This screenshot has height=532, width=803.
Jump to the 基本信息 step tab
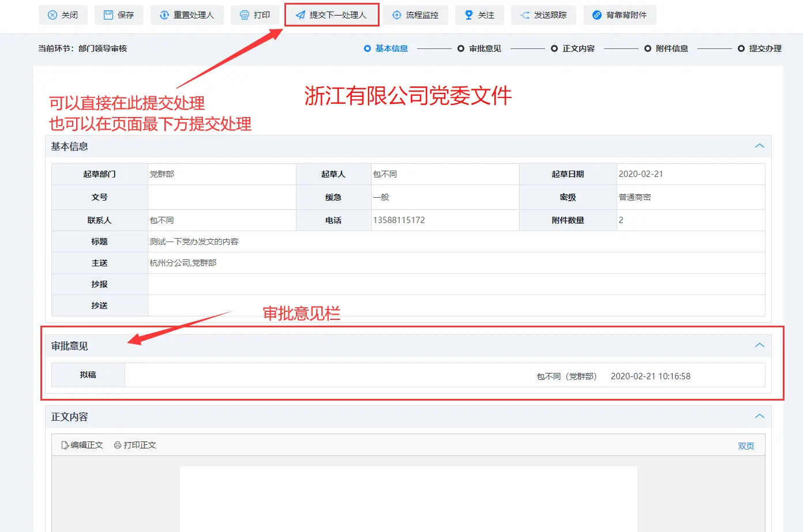392,48
